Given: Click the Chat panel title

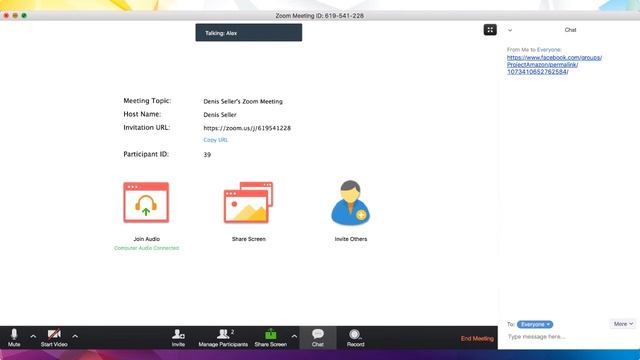Looking at the screenshot, I should 570,30.
